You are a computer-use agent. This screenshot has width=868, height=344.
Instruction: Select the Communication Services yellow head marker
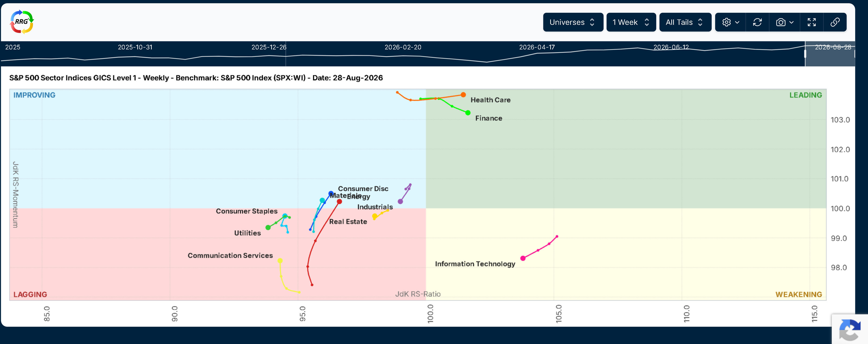click(280, 261)
